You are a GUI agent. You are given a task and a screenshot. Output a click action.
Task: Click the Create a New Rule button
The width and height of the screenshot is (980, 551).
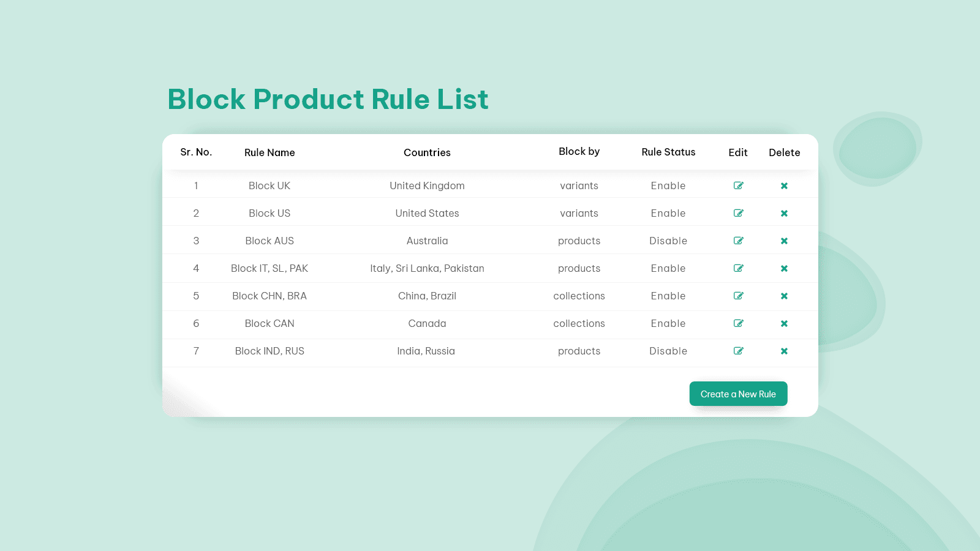(x=738, y=394)
